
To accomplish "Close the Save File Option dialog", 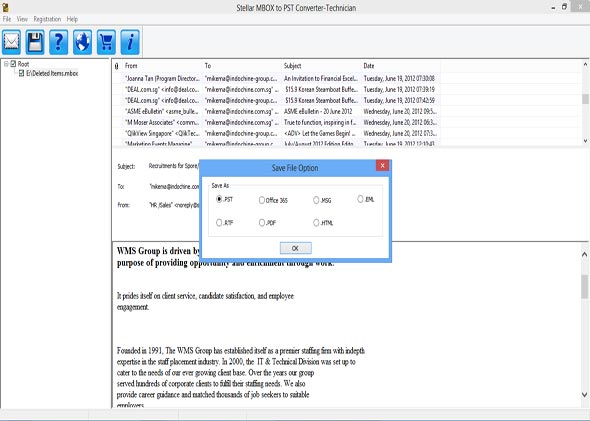I will click(x=382, y=166).
